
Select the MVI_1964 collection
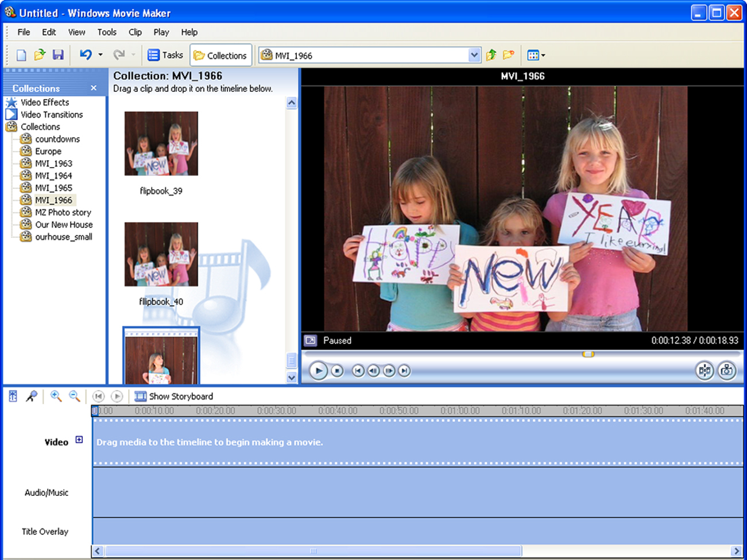pyautogui.click(x=53, y=176)
